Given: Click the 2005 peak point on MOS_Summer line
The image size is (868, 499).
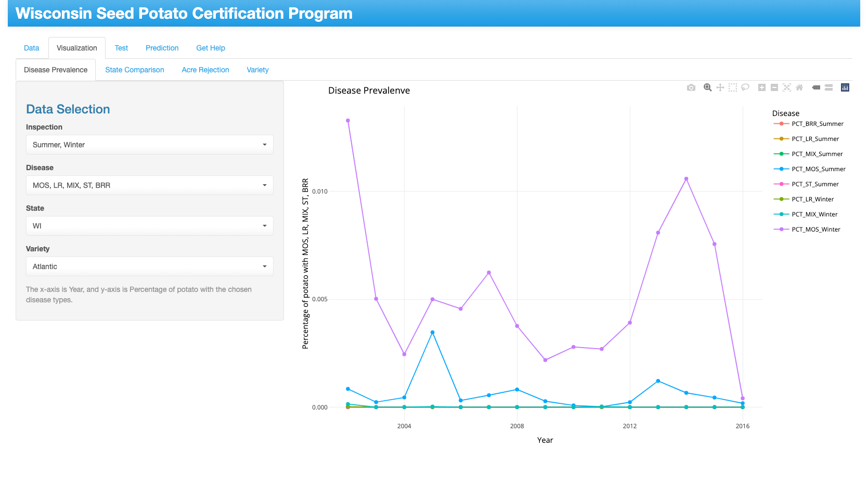Looking at the screenshot, I should [x=432, y=332].
